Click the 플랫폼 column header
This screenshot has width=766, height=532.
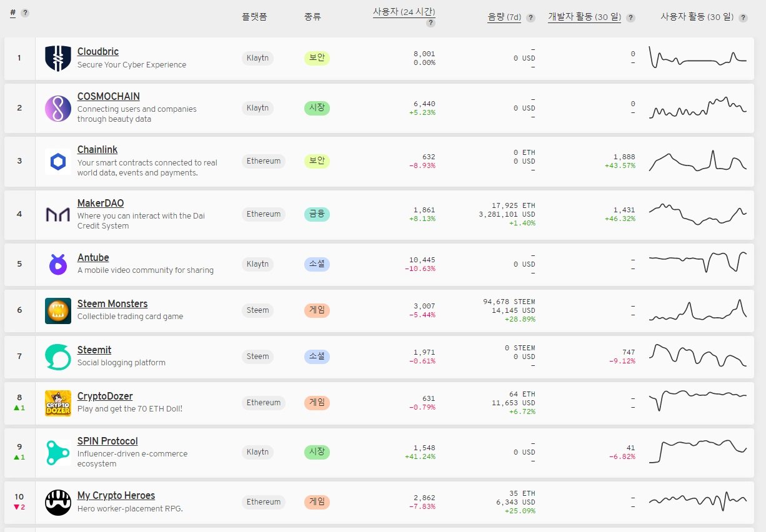(x=254, y=17)
